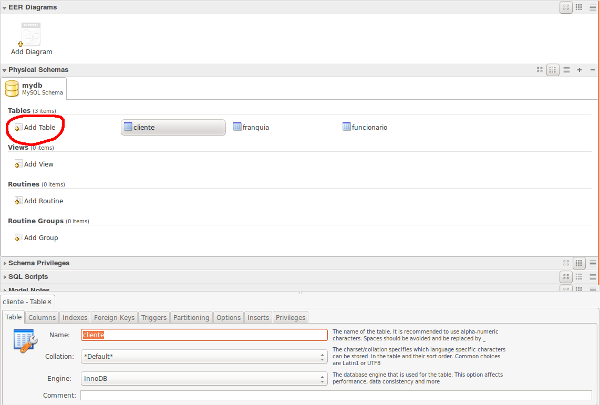
Task: Set Schema Privileges to small icons view
Action: (579, 263)
